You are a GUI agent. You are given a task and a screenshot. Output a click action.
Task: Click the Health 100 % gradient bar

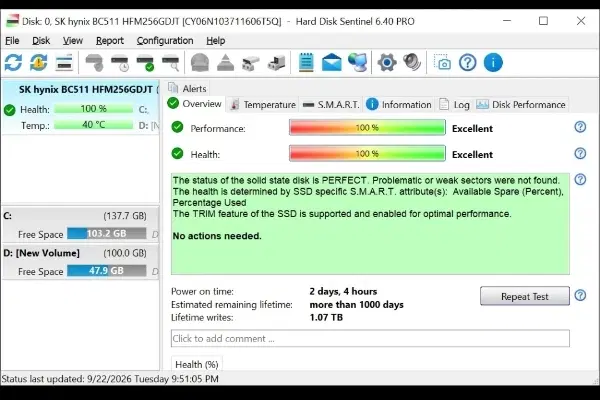[x=367, y=153]
